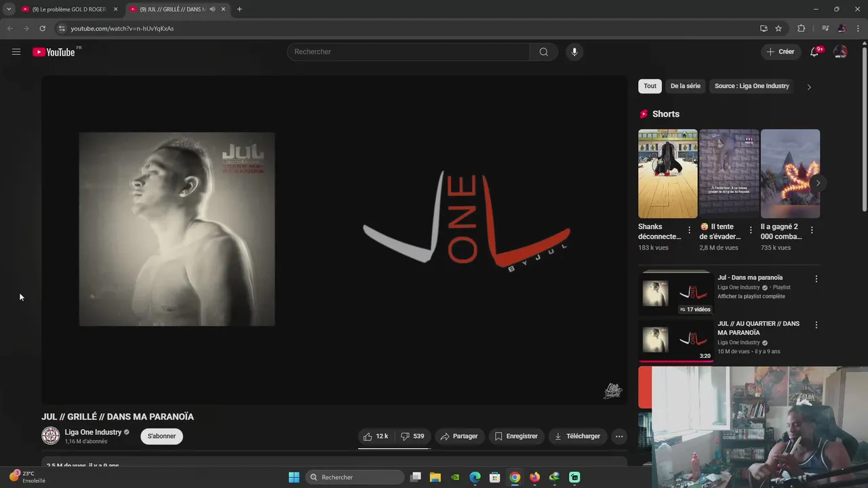The height and width of the screenshot is (488, 868).
Task: Open Shanks déconnecte short thumbnail
Action: (x=668, y=174)
